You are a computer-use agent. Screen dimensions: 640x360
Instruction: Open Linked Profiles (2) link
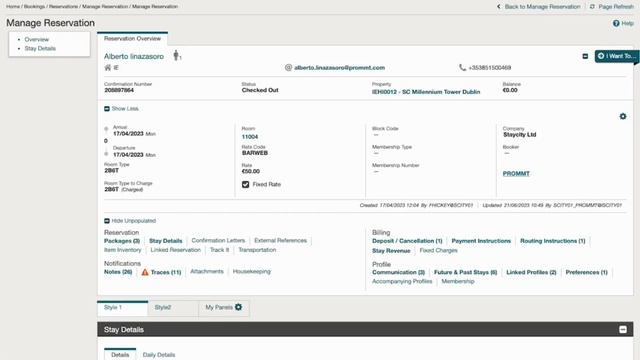click(531, 272)
